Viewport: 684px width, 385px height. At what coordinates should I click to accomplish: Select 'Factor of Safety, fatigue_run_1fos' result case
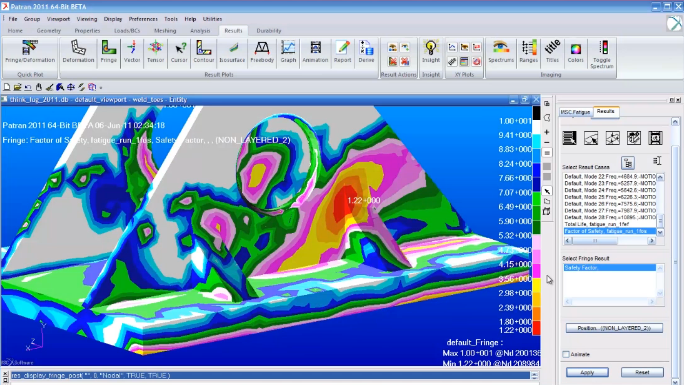609,231
